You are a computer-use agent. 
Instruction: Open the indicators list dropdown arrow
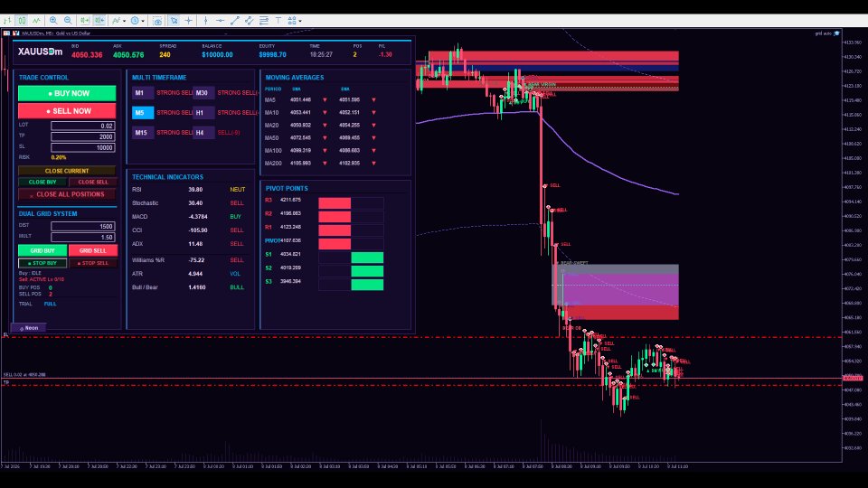pos(124,21)
